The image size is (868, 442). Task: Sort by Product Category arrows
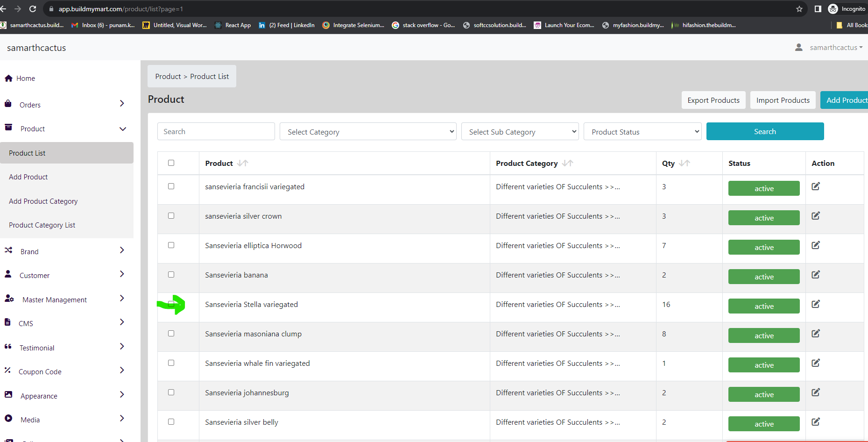(x=567, y=163)
